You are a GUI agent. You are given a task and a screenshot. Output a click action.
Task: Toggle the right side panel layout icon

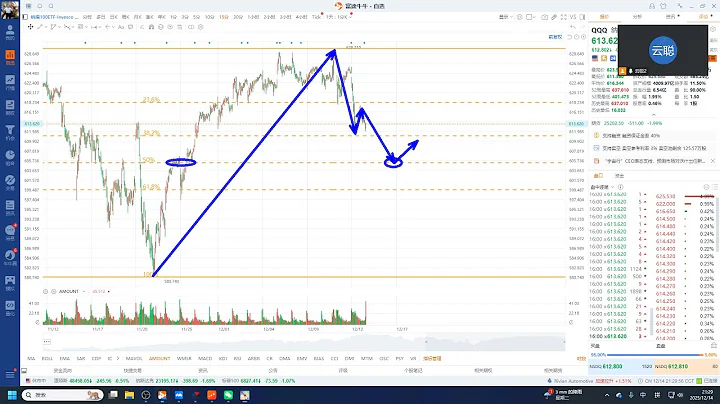(582, 17)
